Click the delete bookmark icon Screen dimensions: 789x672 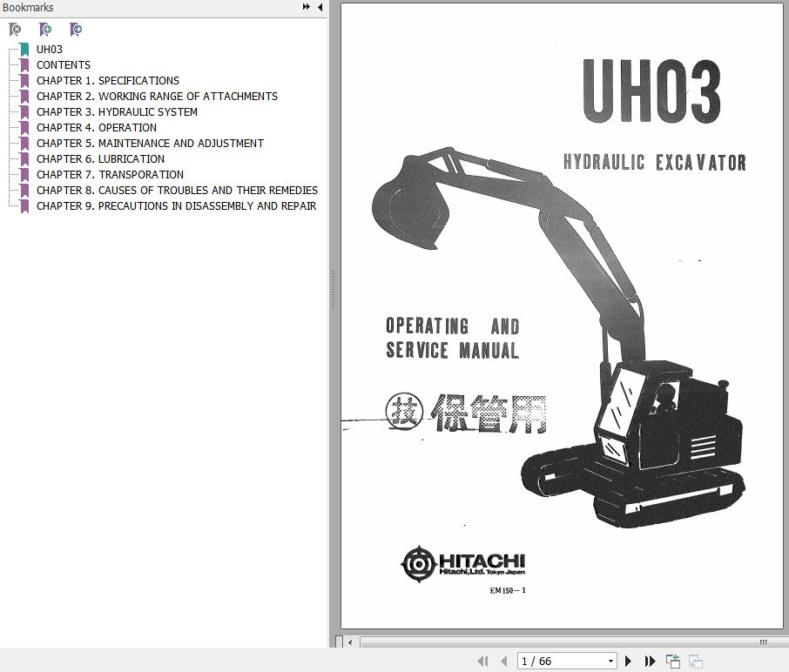(x=15, y=30)
